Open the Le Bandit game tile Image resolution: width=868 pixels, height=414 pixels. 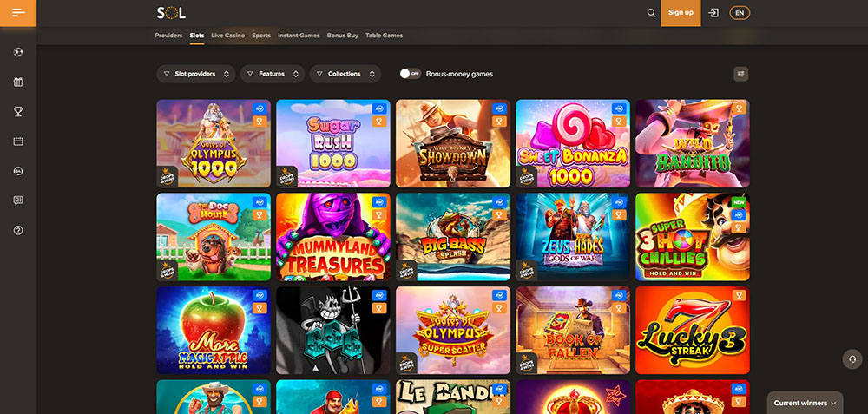[453, 397]
